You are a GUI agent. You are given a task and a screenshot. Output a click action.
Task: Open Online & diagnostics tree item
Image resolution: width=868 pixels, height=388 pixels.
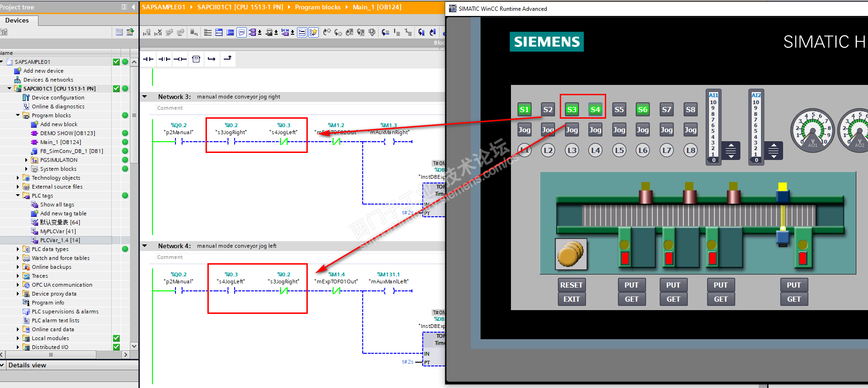coord(58,107)
